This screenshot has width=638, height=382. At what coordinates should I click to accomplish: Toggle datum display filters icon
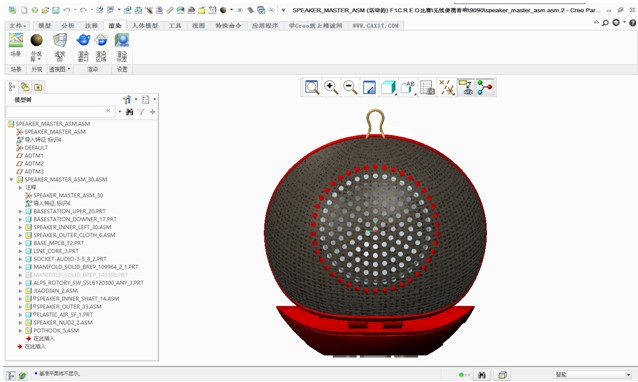point(446,87)
